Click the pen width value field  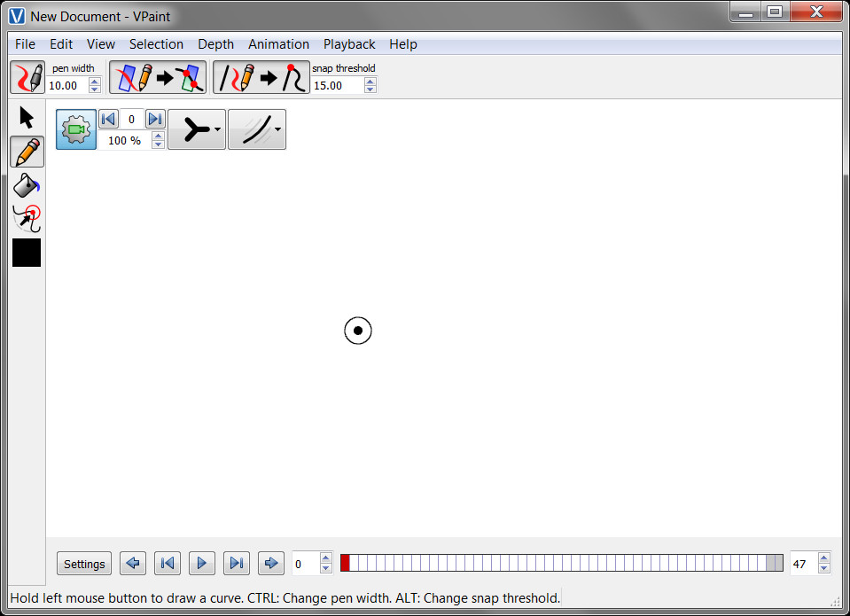point(67,85)
